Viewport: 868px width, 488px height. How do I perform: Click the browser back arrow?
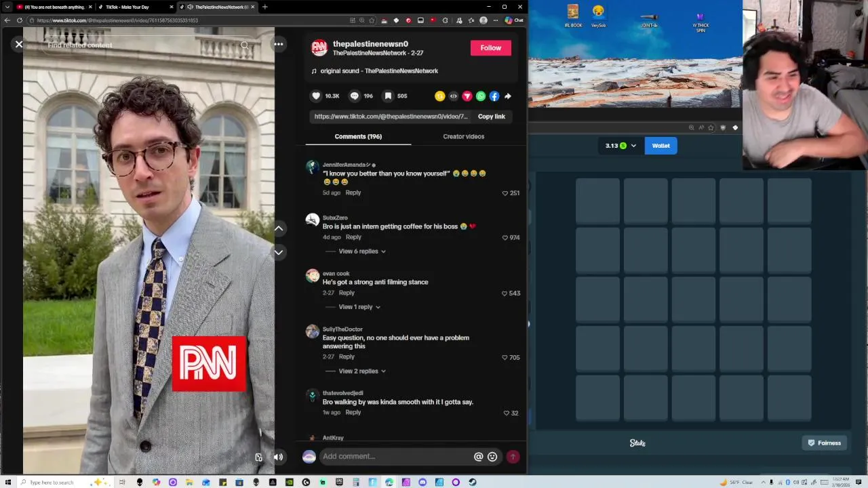tap(7, 20)
